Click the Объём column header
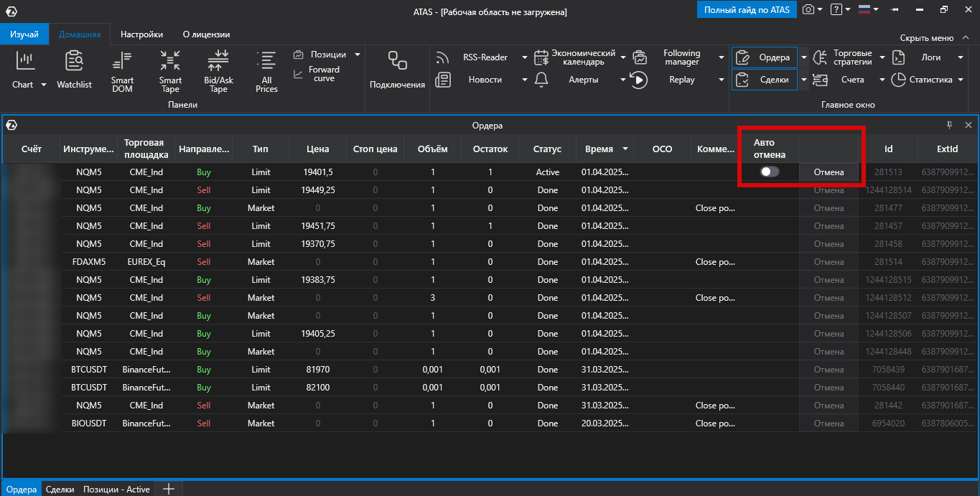This screenshot has height=496, width=980. tap(432, 149)
